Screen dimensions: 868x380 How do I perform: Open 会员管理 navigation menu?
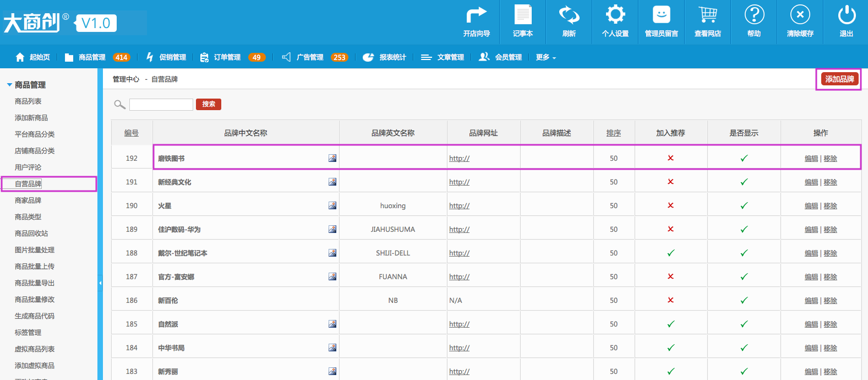click(x=500, y=57)
